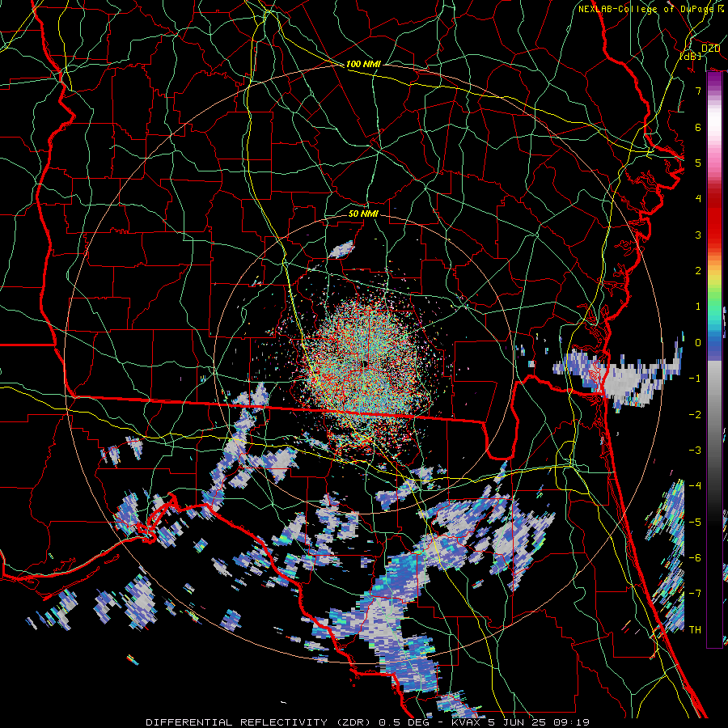The height and width of the screenshot is (728, 728).
Task: Click the vertical ZDR color scale bar
Action: click(x=714, y=360)
